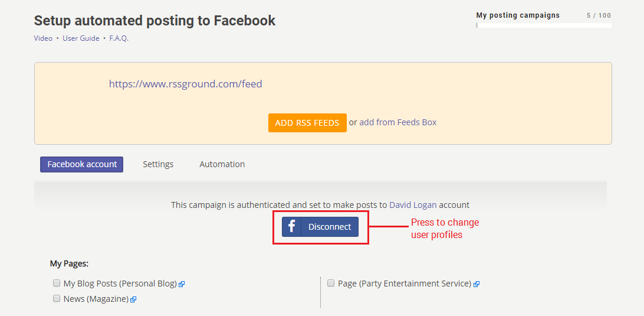Follow the add from Feeds Box link
Image resolution: width=644 pixels, height=316 pixels.
coord(398,122)
